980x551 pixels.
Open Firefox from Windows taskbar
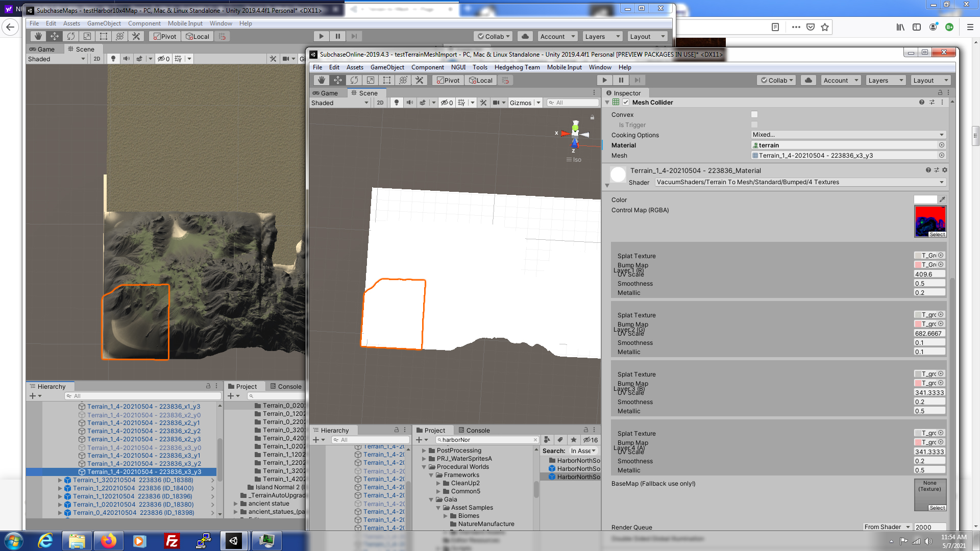108,541
